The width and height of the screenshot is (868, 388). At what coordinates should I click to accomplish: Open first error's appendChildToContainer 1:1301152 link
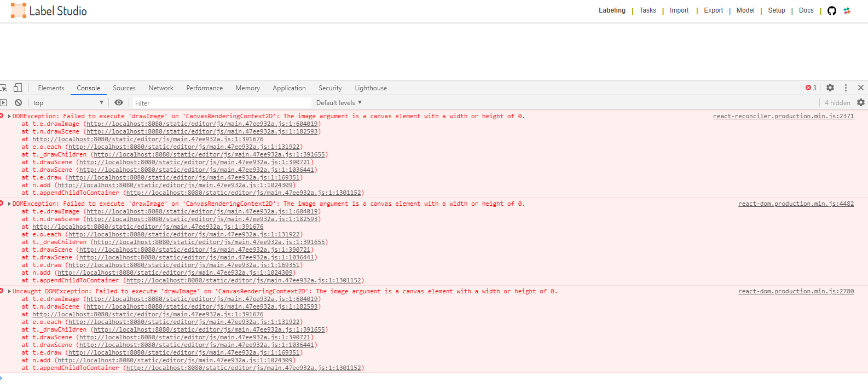[x=244, y=193]
